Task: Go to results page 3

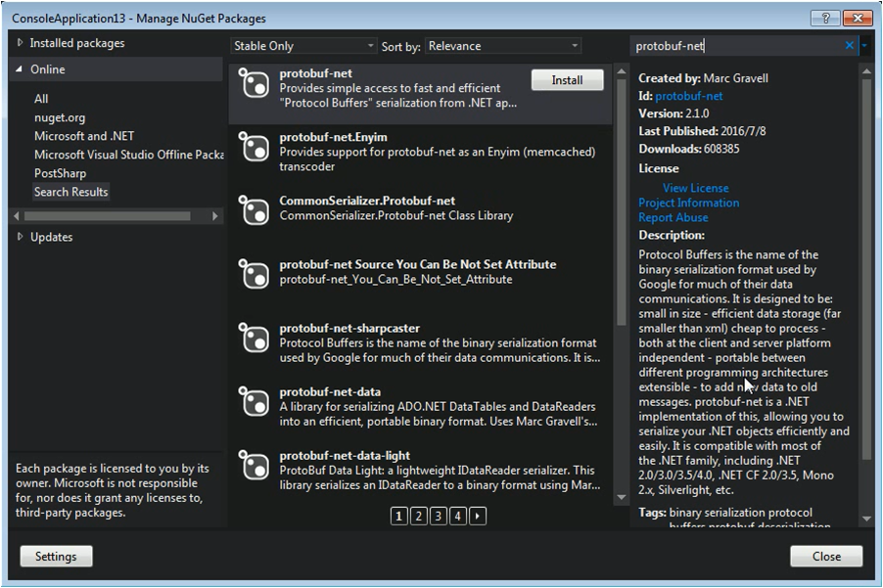Action: [x=439, y=516]
